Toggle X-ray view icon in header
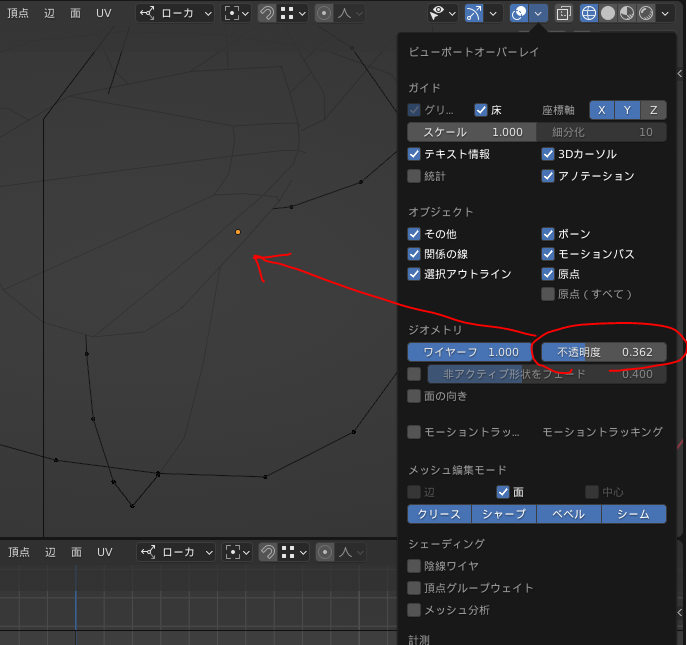The image size is (687, 645). click(564, 13)
